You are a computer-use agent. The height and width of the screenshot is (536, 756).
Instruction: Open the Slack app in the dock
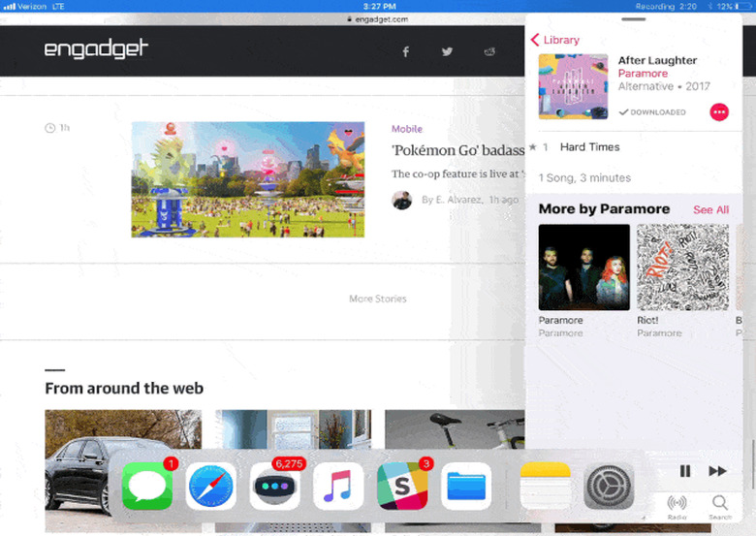pos(402,486)
